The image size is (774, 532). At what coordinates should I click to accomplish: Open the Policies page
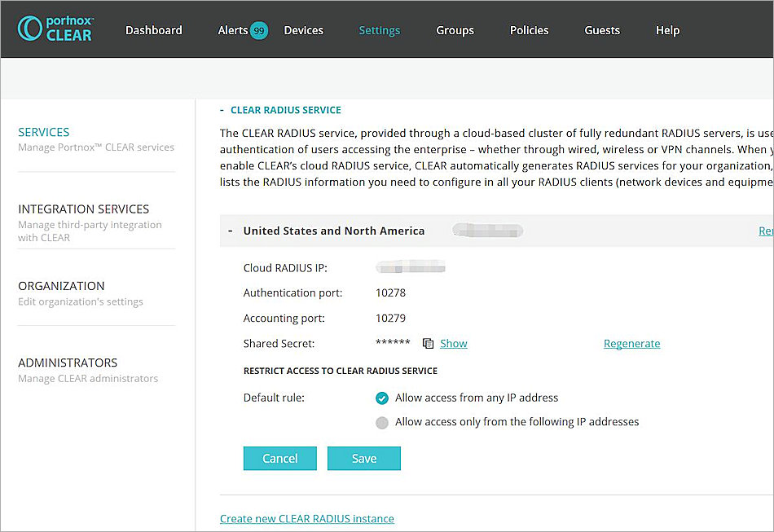point(529,29)
